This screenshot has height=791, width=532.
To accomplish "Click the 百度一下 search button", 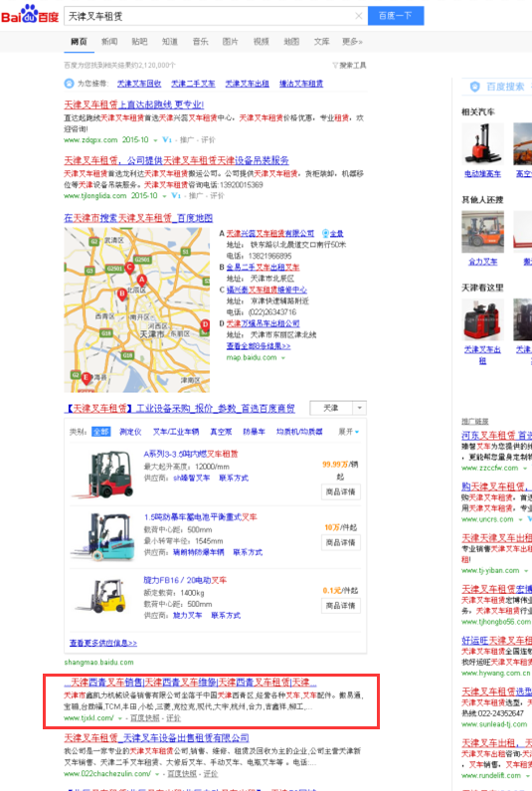I will point(396,16).
